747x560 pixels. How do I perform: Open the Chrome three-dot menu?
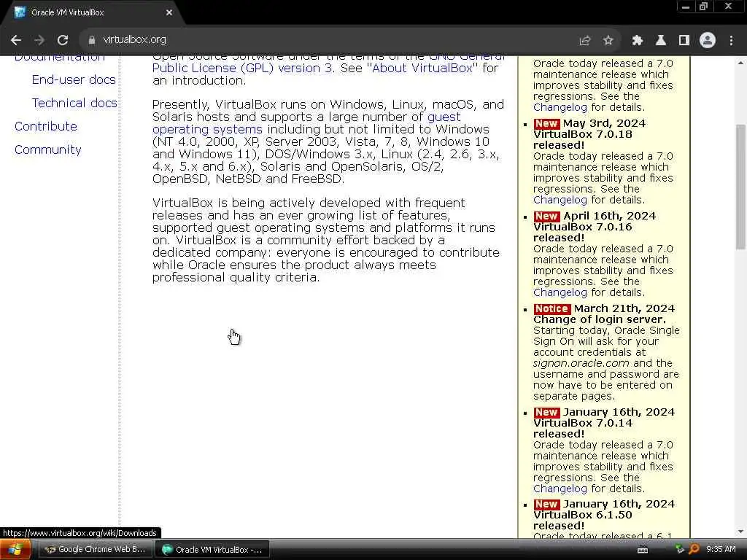tap(731, 41)
